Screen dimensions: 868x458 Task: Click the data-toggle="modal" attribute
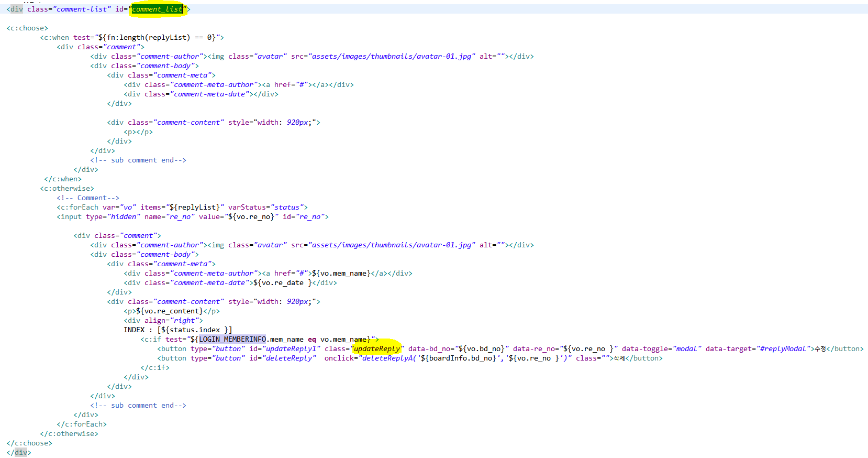(662, 349)
